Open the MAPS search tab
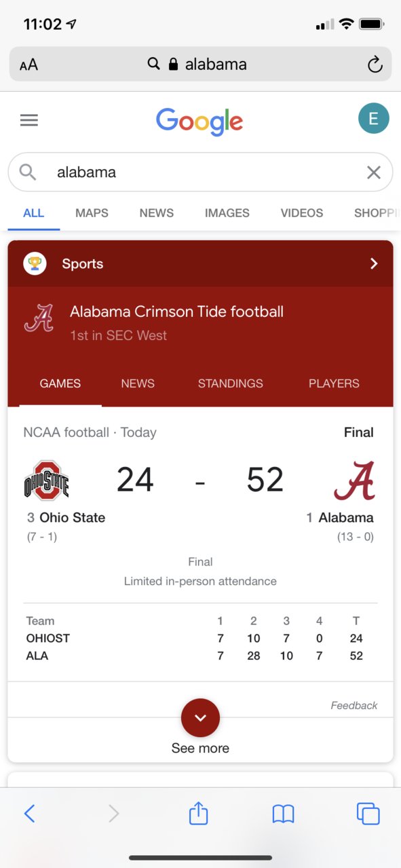 coord(92,213)
